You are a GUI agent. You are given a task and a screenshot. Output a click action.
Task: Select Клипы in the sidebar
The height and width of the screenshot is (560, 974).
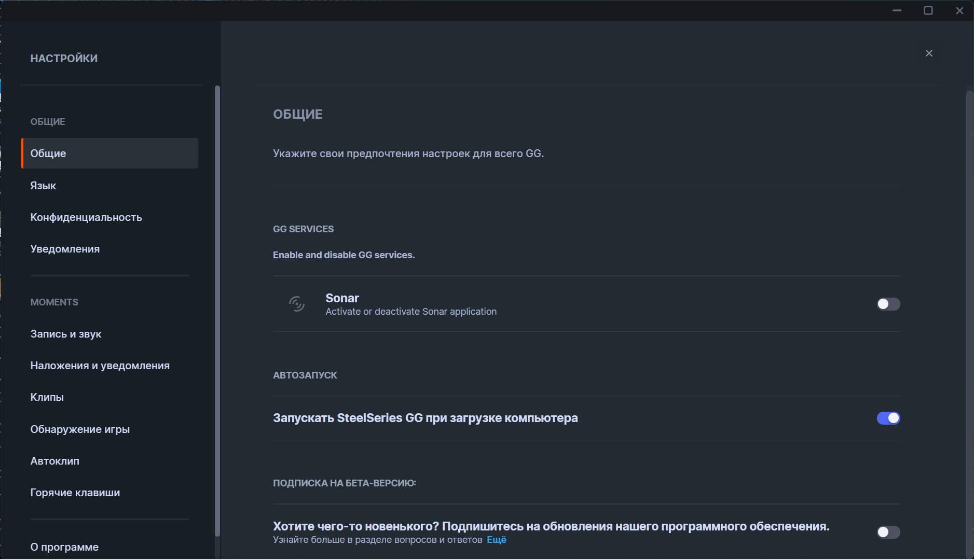[x=47, y=397]
